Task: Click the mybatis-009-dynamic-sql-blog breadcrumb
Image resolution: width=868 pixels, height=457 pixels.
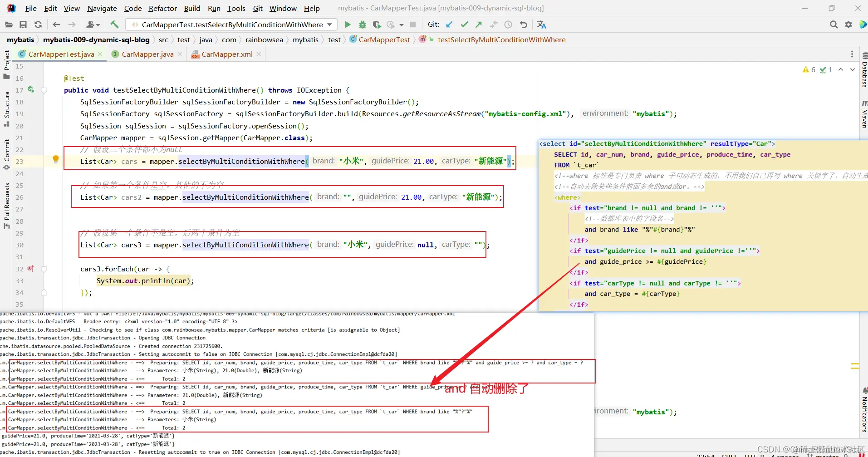Action: point(96,40)
